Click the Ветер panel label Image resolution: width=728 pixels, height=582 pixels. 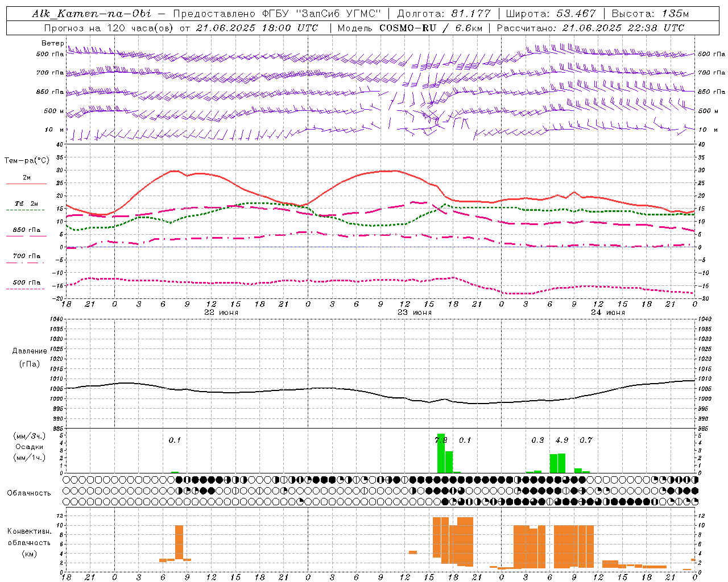point(52,43)
